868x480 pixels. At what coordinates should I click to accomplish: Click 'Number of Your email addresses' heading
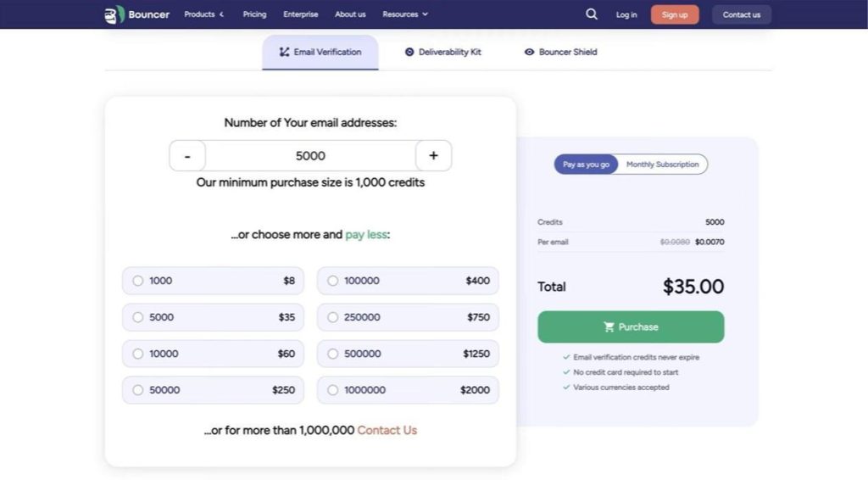coord(310,123)
